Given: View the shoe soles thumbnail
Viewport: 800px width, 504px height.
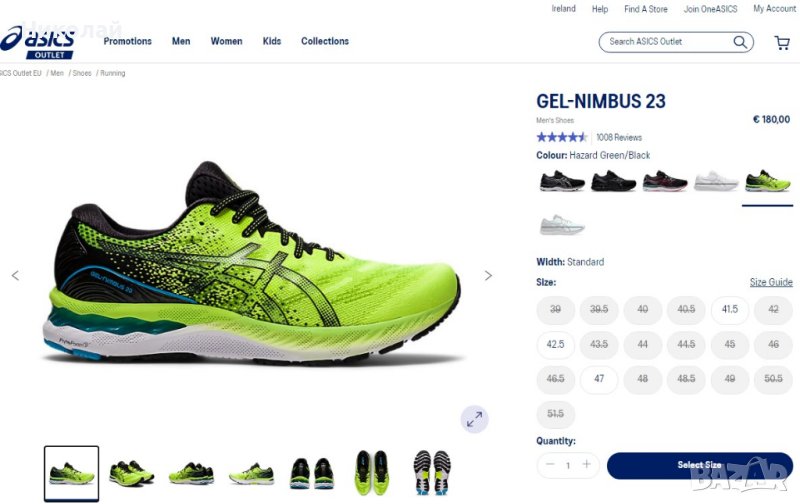Looking at the screenshot, I should click(x=432, y=473).
